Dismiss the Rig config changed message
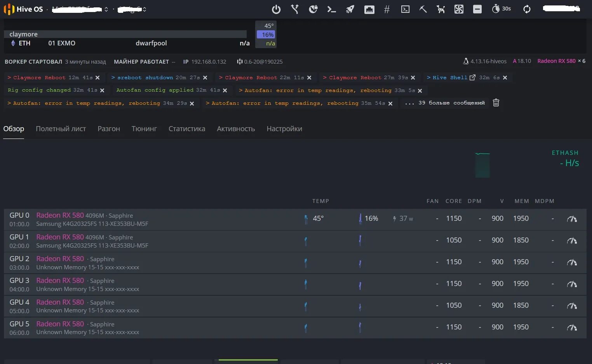592x364 pixels. click(102, 90)
